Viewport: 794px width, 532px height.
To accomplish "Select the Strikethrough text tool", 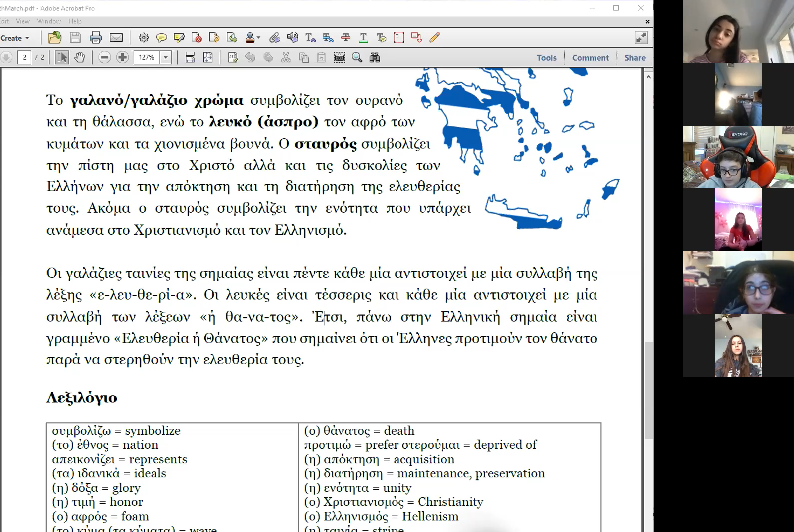I will 346,38.
